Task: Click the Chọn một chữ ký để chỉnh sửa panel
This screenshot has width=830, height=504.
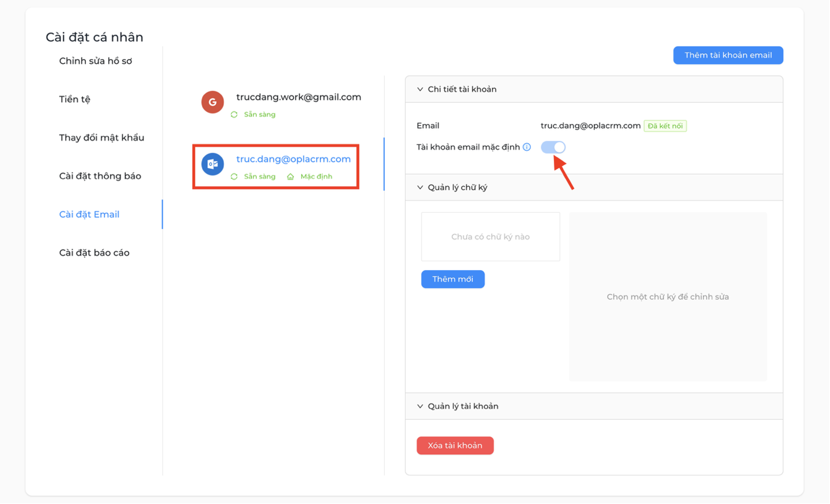Action: (668, 297)
